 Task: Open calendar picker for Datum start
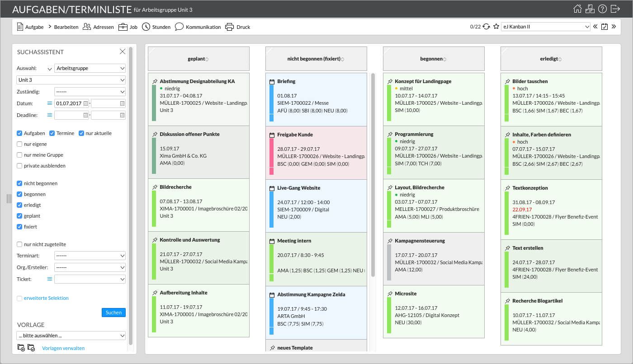[x=85, y=103]
